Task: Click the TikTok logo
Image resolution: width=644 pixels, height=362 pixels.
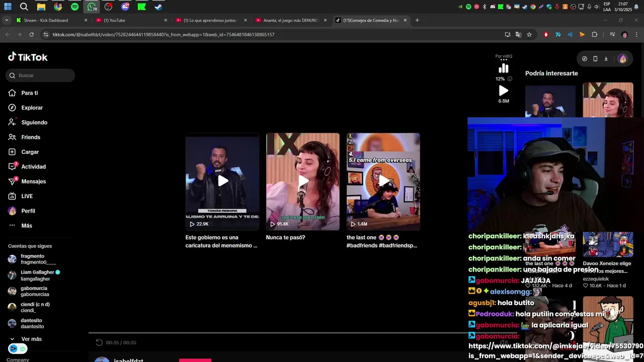Action: point(28,57)
